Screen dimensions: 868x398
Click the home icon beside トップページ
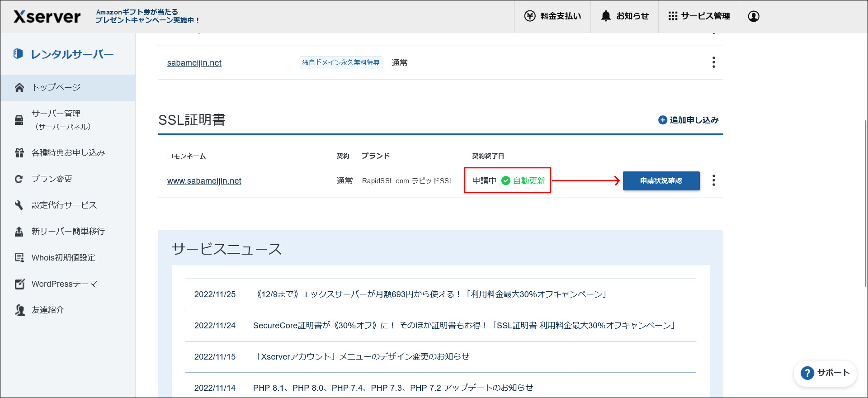[19, 87]
